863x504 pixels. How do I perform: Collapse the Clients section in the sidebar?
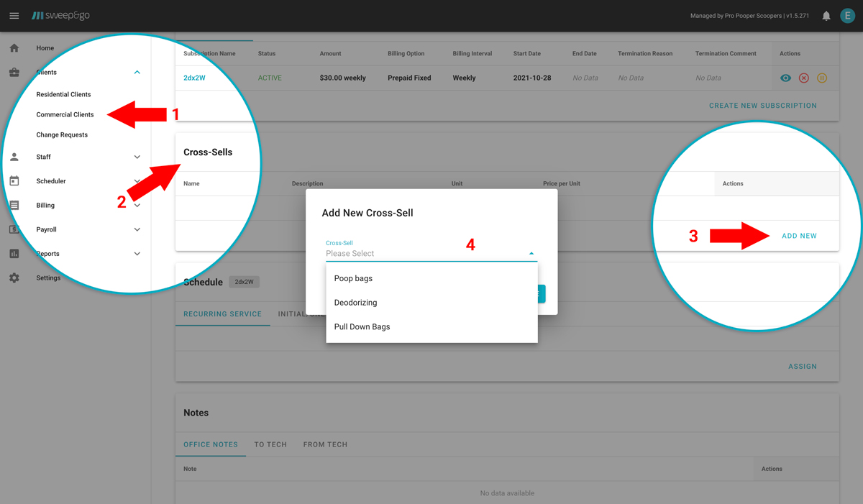[137, 72]
